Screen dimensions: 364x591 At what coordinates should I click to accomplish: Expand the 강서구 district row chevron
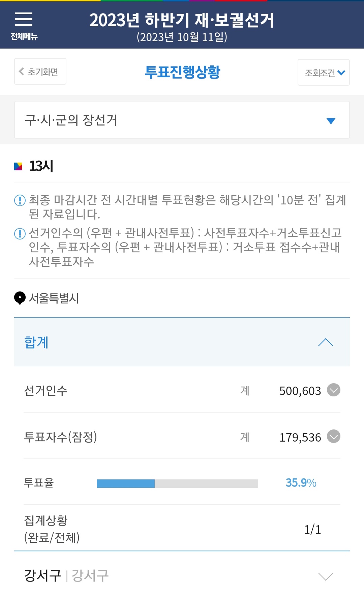[x=326, y=576]
